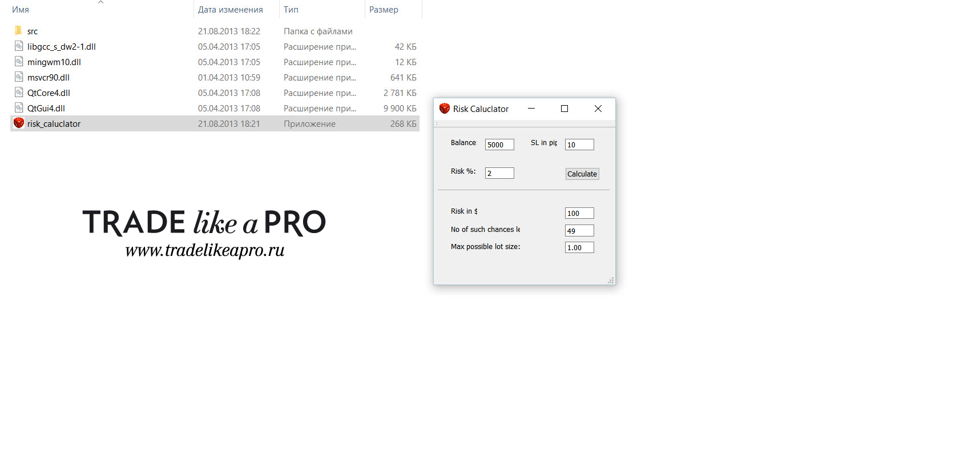980x449 pixels.
Task: Click the window resize grip corner
Action: point(611,280)
